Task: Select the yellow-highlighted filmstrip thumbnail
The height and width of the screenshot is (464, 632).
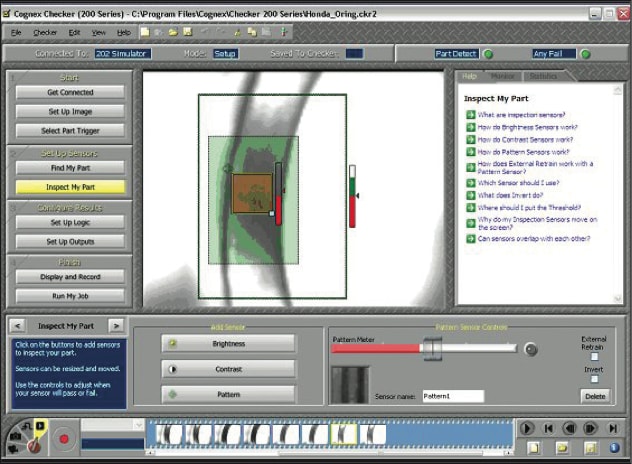Action: (x=343, y=435)
